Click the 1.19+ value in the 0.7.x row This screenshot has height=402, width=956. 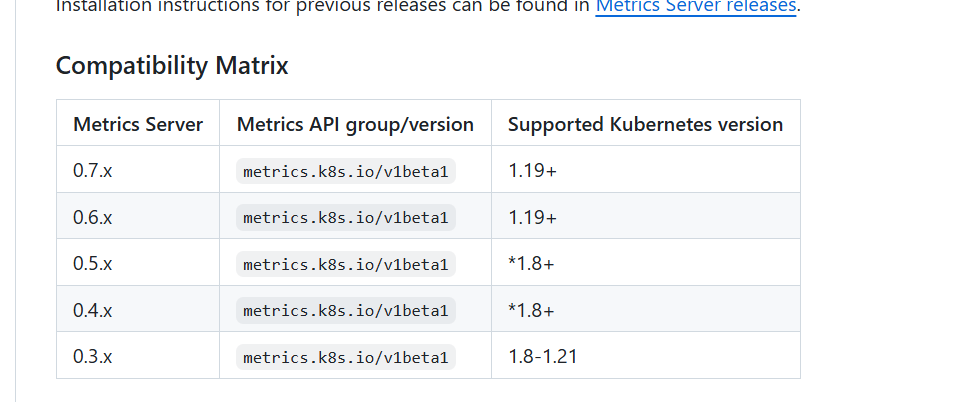[x=532, y=171]
